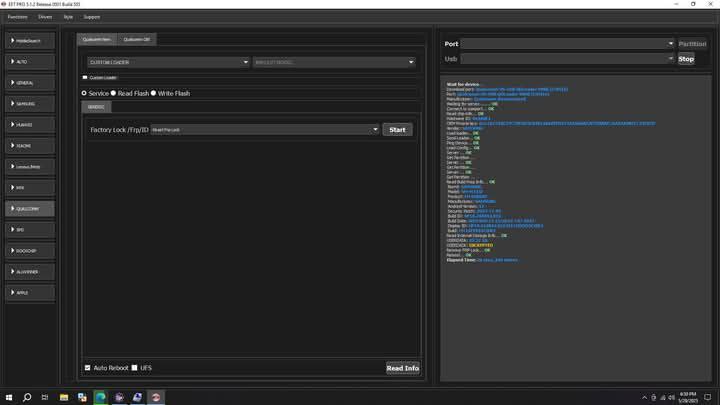
Task: Expand the Lenovo/Moto sidebar section
Action: (30, 167)
